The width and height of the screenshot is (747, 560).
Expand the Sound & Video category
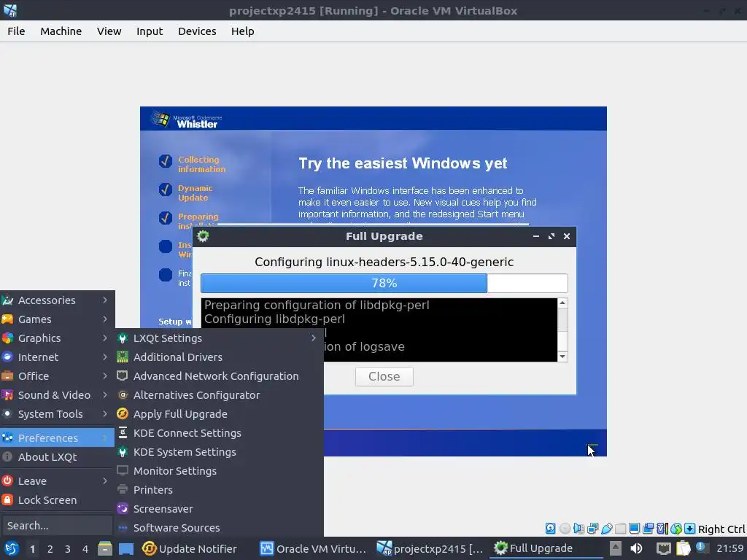pos(57,394)
